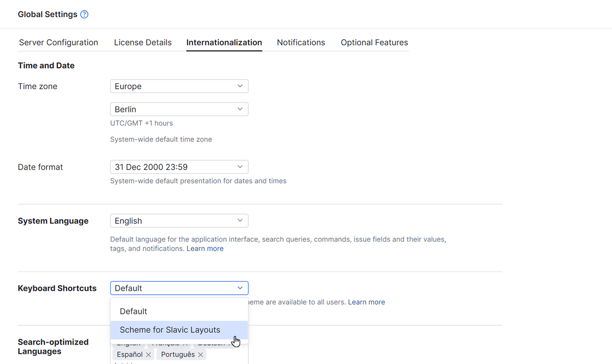Open the Optional Features tab
612x364 pixels.
coord(374,42)
